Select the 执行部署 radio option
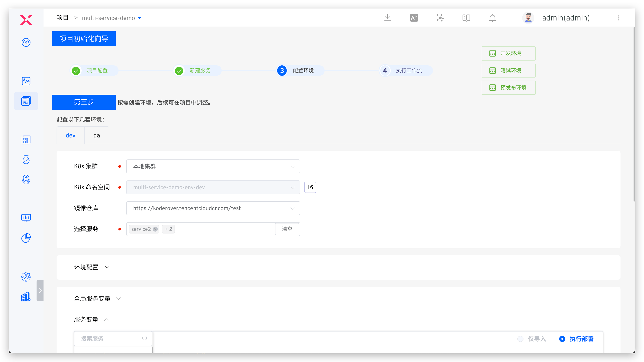This screenshot has width=644, height=362. point(562,339)
